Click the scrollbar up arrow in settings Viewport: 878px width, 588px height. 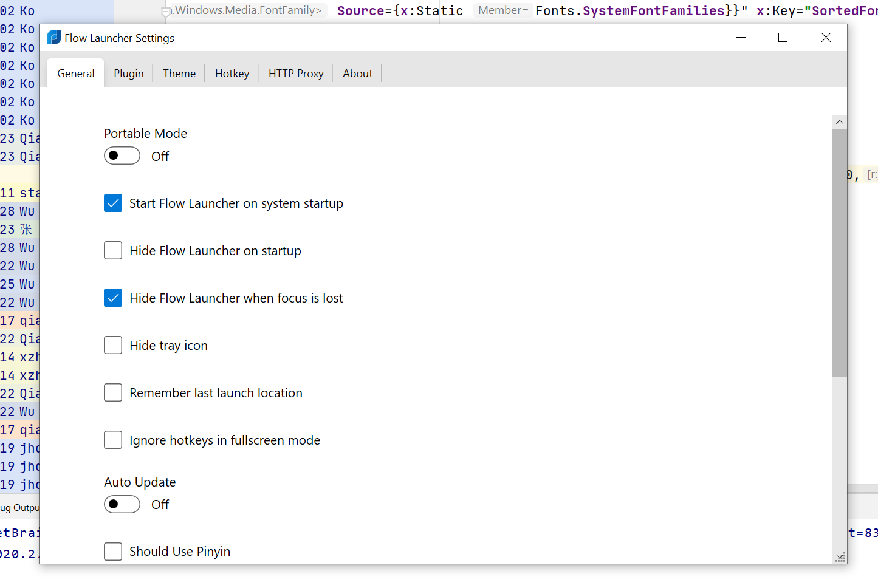(840, 122)
